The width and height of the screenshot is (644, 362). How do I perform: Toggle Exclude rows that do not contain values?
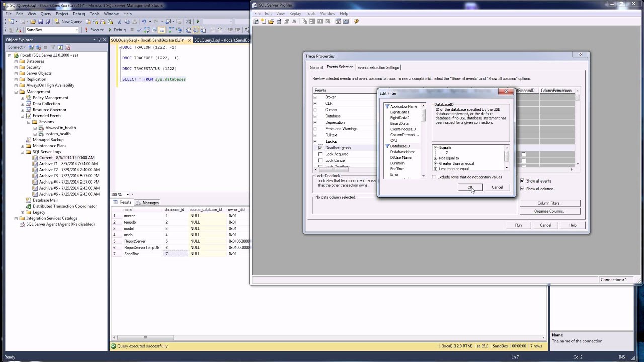coord(434,177)
